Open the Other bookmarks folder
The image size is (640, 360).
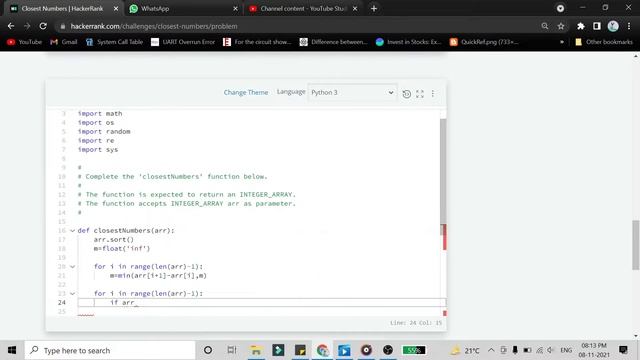tap(604, 42)
